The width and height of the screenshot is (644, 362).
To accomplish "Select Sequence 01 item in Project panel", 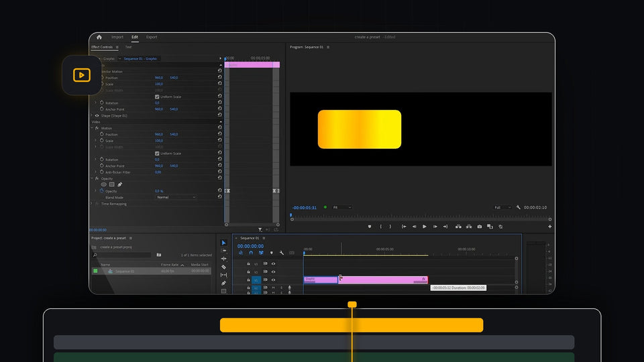I will 125,271.
